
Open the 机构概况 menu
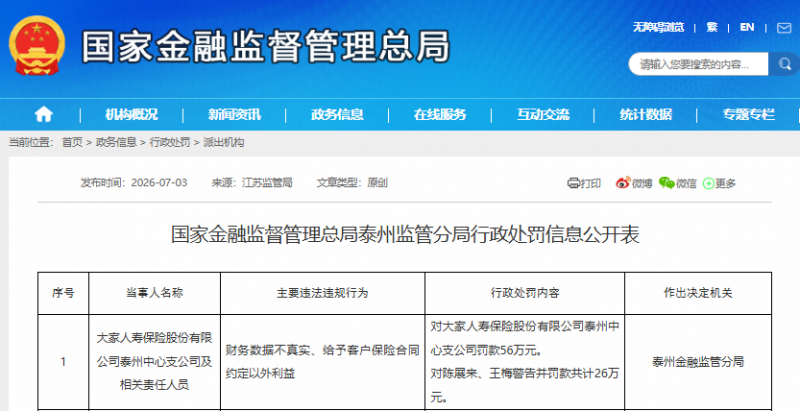click(132, 114)
